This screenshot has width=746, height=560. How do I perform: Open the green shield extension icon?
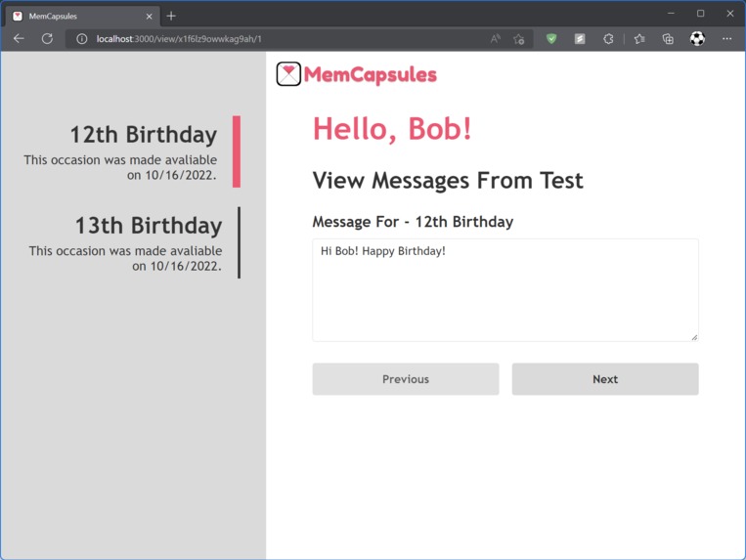[x=551, y=39]
